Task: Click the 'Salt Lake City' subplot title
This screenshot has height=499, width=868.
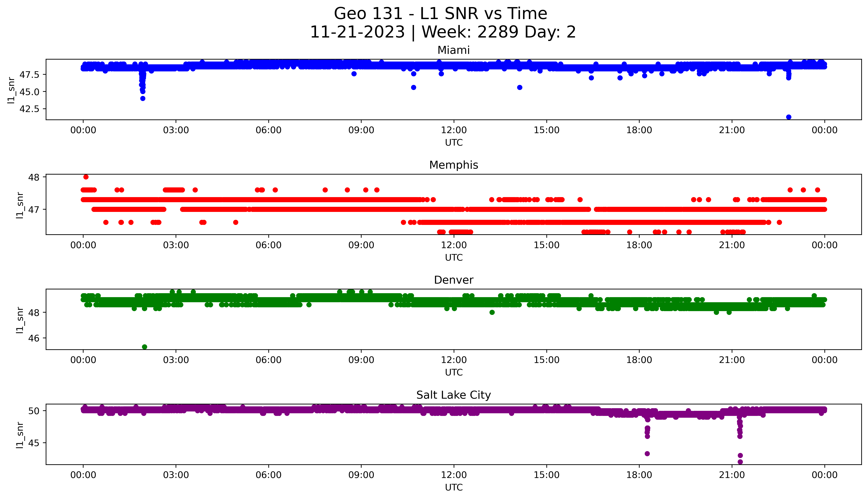Action: (453, 395)
